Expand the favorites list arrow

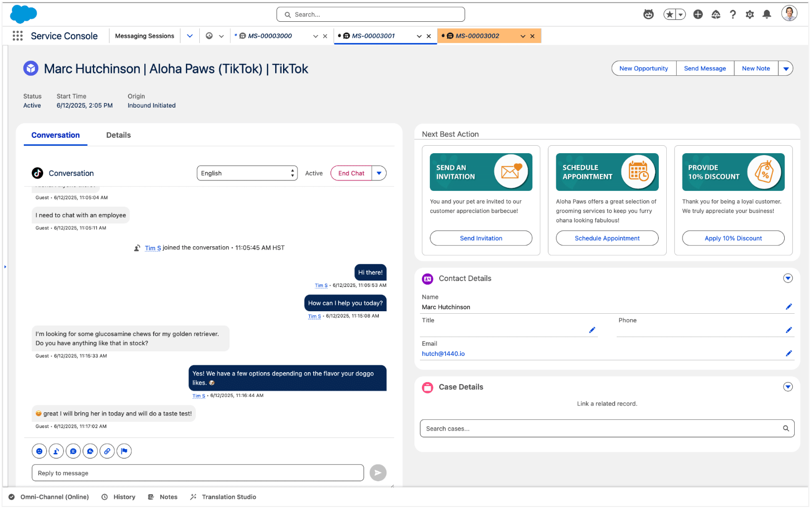681,14
